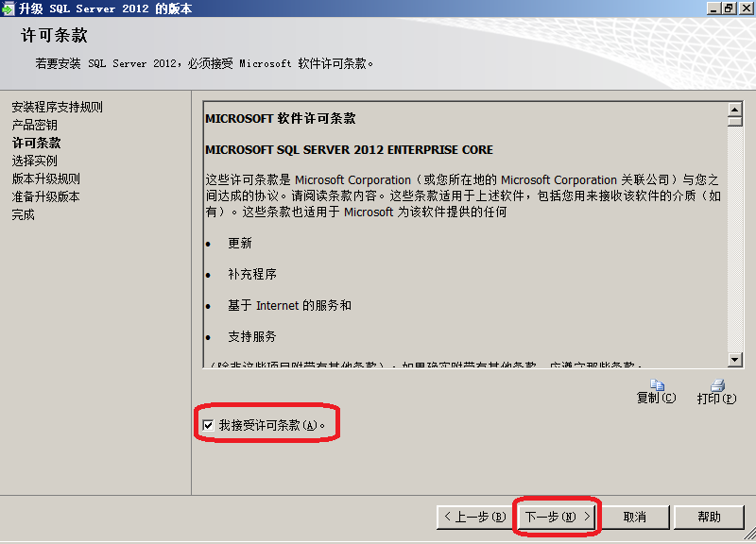The width and height of the screenshot is (756, 544).
Task: Go back with 上一步(B) button
Action: tap(475, 517)
